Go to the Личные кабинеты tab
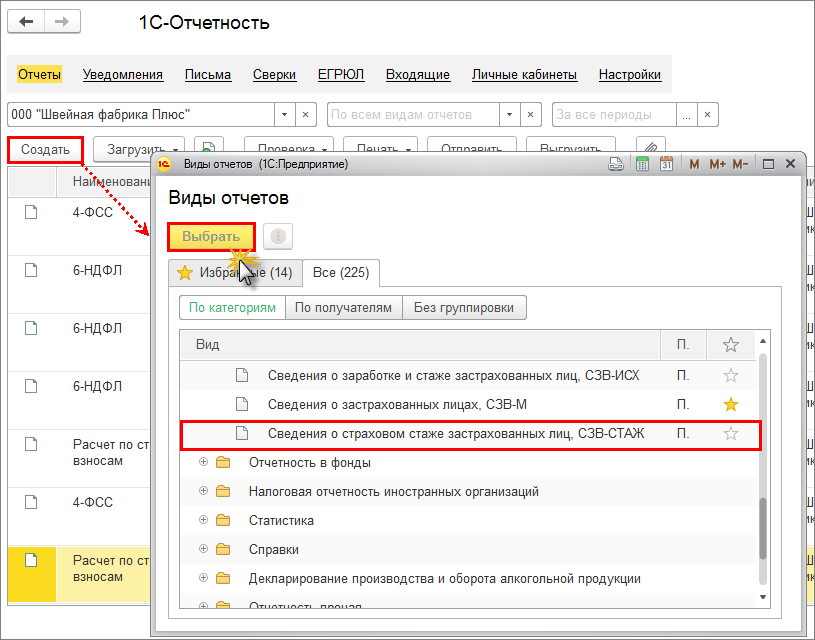The image size is (815, 640). tap(524, 75)
